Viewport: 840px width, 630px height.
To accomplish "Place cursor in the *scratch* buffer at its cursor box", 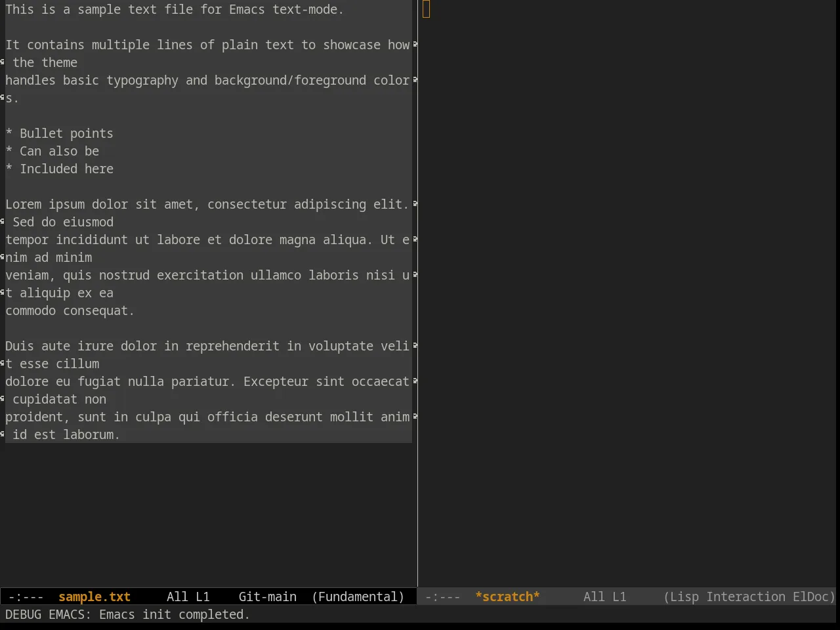I will pos(427,9).
